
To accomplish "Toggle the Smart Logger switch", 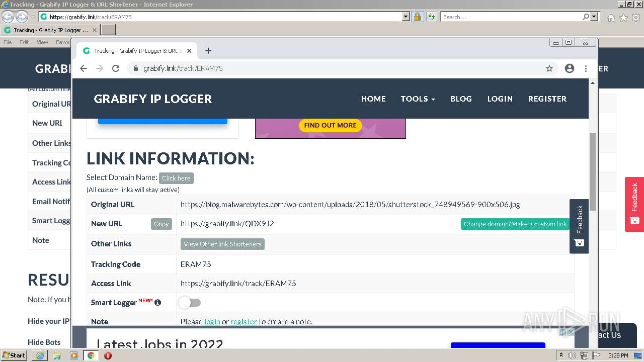I will click(x=190, y=303).
